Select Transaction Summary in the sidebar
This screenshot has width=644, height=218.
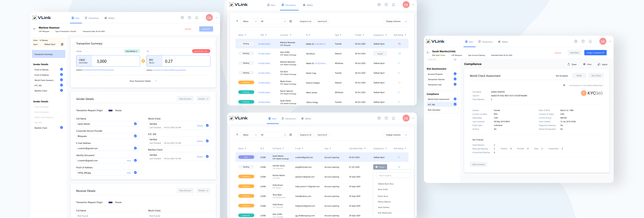[x=49, y=54]
